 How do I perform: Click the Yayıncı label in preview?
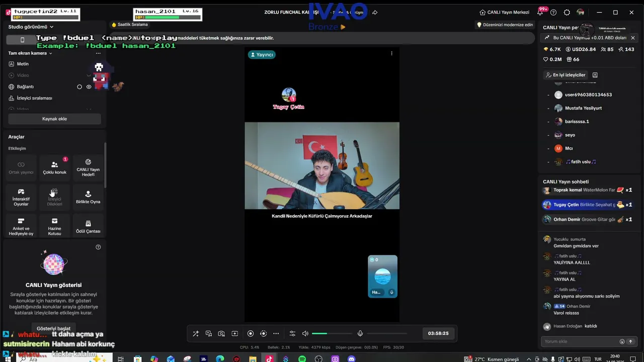pos(261,54)
